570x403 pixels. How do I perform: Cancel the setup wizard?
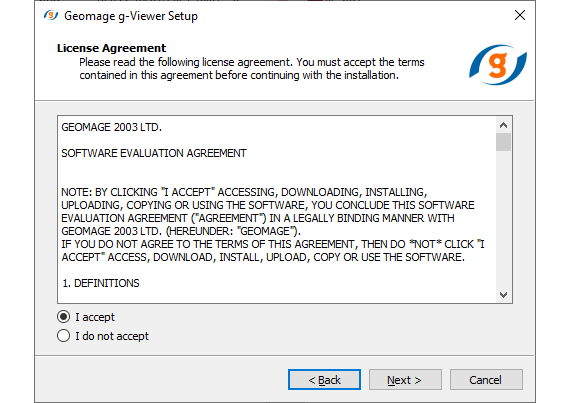click(x=486, y=380)
